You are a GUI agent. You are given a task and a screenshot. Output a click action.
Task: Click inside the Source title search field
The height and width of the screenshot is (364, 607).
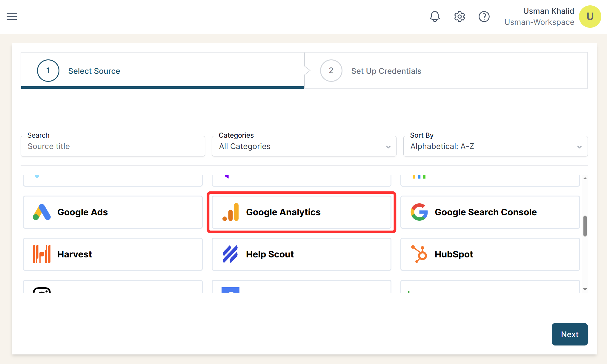113,146
